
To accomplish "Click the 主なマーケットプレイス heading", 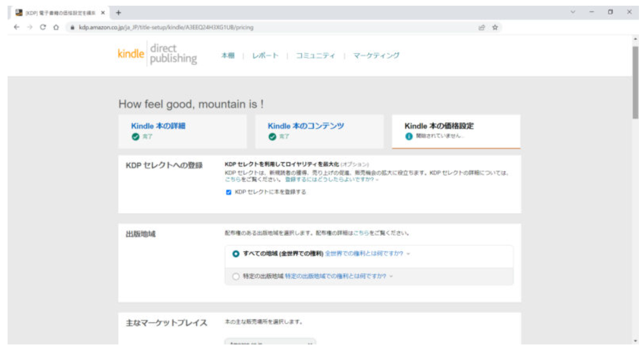I will (x=166, y=323).
